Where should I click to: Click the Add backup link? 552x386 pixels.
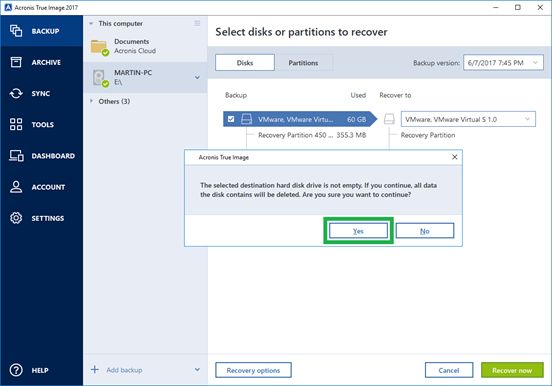tap(124, 370)
